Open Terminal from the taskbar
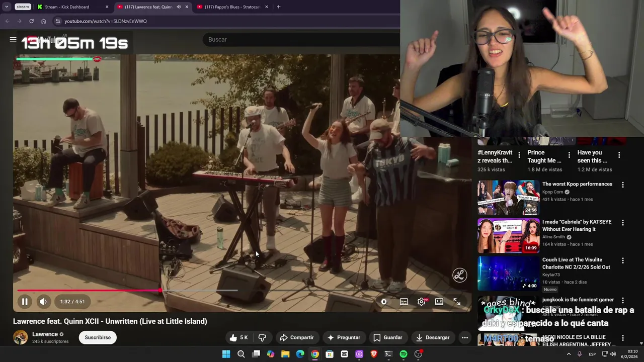644x362 pixels. 388,354
